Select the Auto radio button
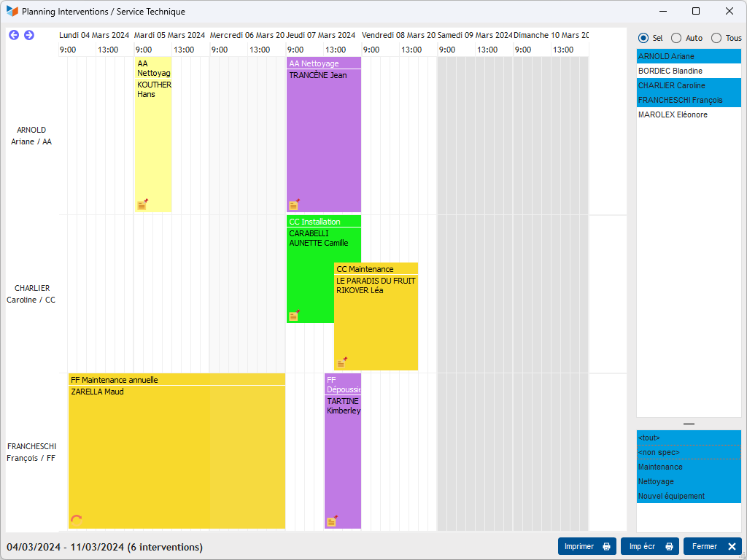The width and height of the screenshot is (747, 560). [676, 38]
